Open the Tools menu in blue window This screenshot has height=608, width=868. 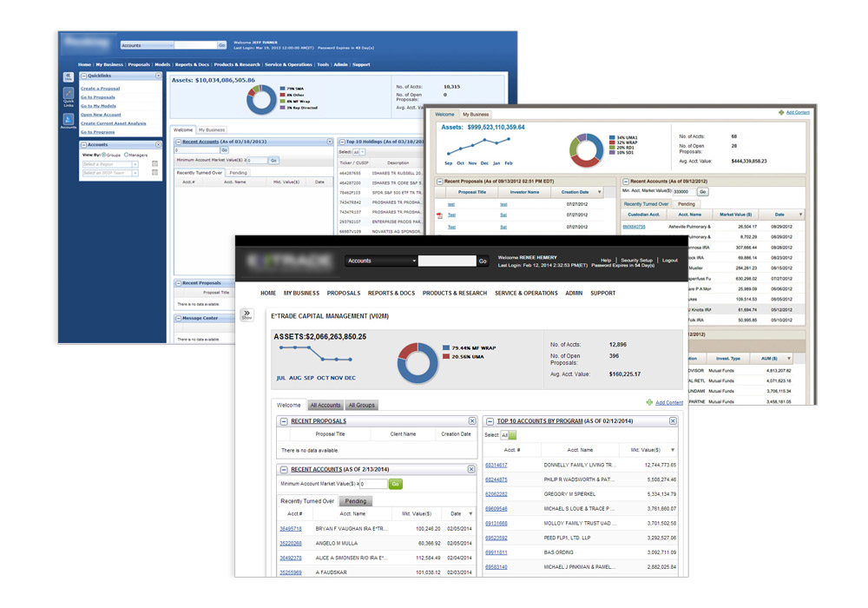tap(323, 65)
